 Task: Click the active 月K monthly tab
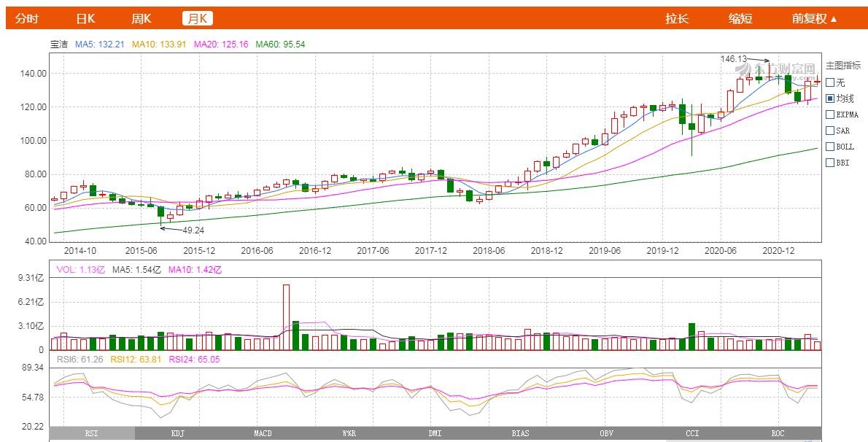tap(197, 18)
